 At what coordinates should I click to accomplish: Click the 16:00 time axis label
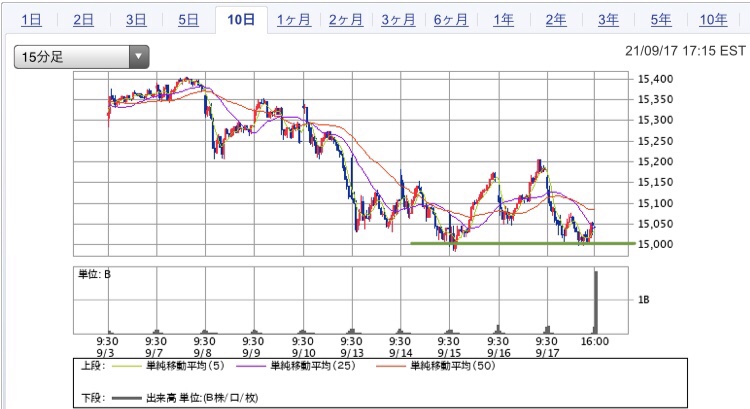595,341
